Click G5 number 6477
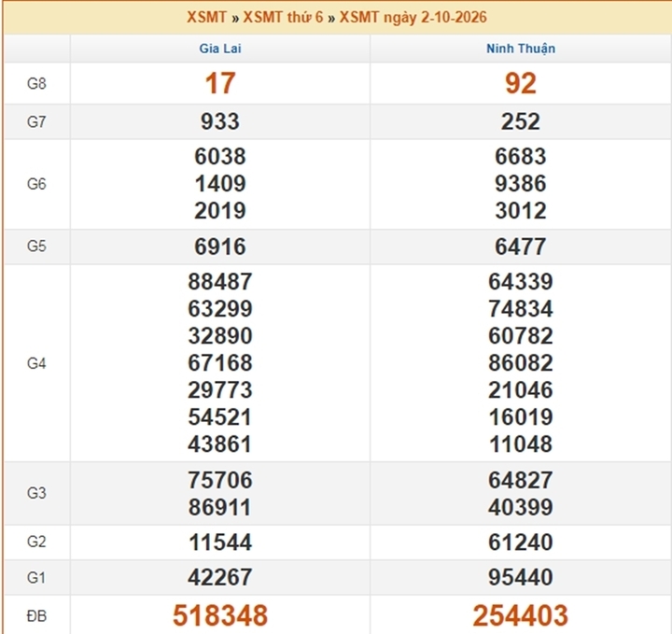This screenshot has width=672, height=634. point(521,247)
